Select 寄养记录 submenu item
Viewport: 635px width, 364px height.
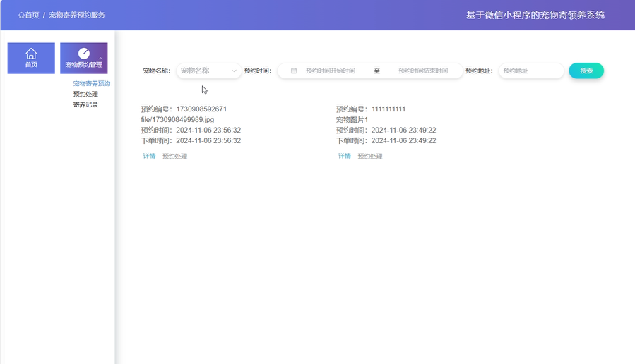click(x=85, y=104)
